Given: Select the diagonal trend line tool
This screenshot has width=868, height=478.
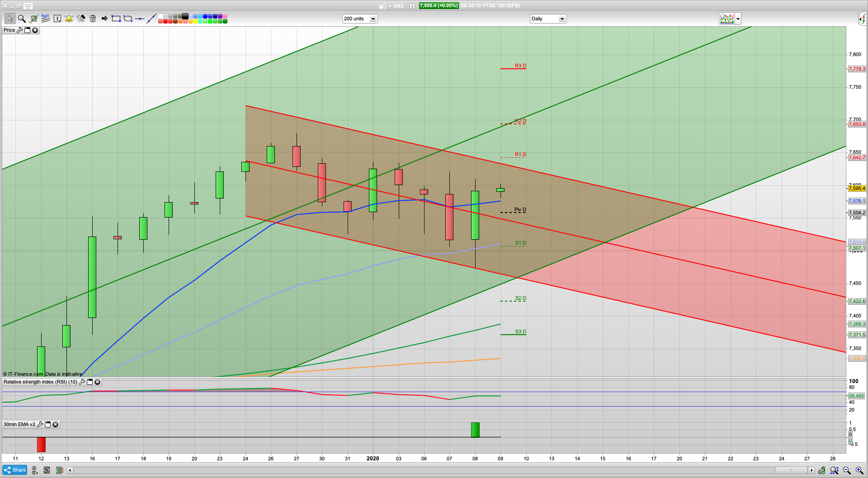Looking at the screenshot, I should tap(151, 19).
